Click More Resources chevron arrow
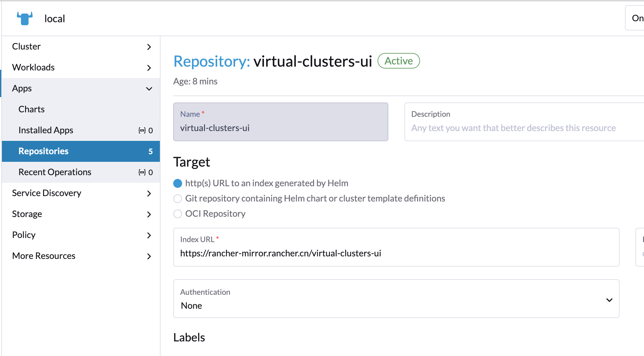The height and width of the screenshot is (356, 644). 149,256
